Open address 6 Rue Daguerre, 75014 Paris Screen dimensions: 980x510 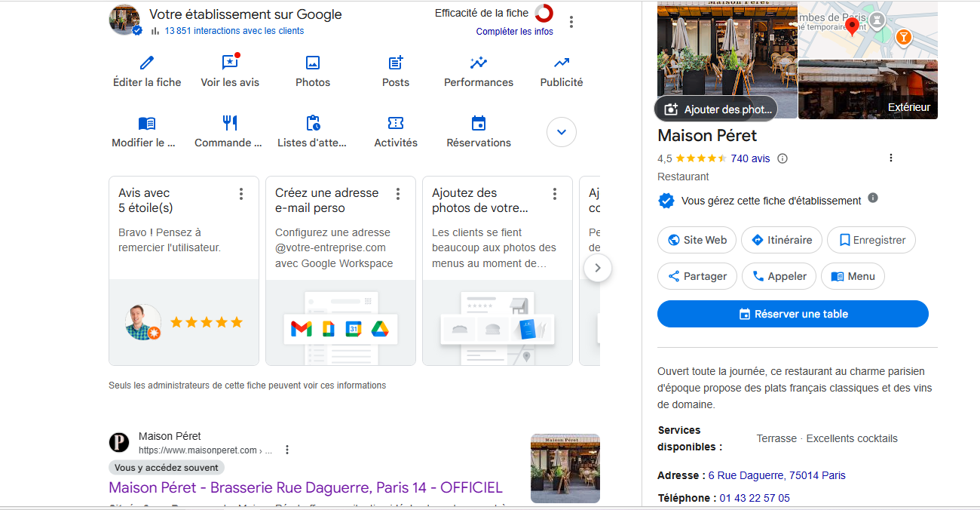pyautogui.click(x=776, y=475)
